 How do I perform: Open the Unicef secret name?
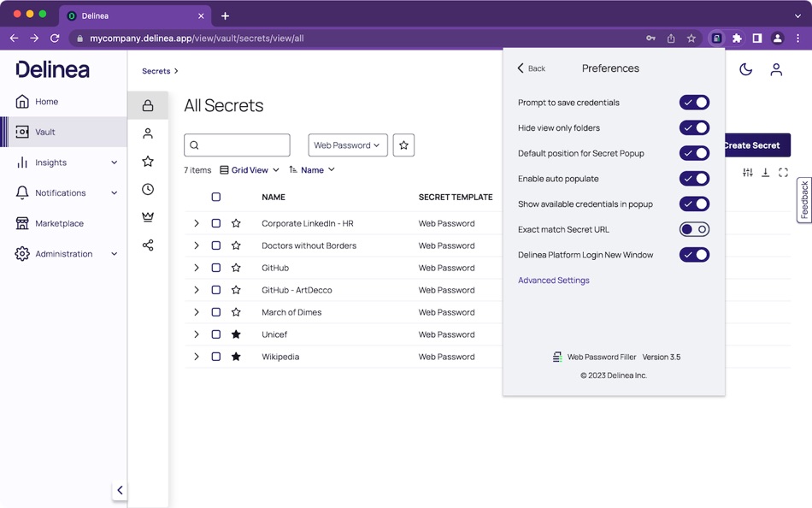coord(274,334)
